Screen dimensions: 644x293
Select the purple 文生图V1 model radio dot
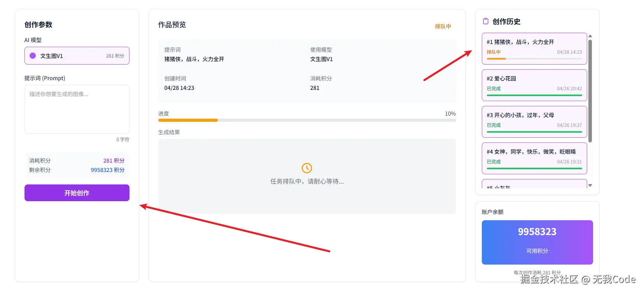tap(33, 56)
